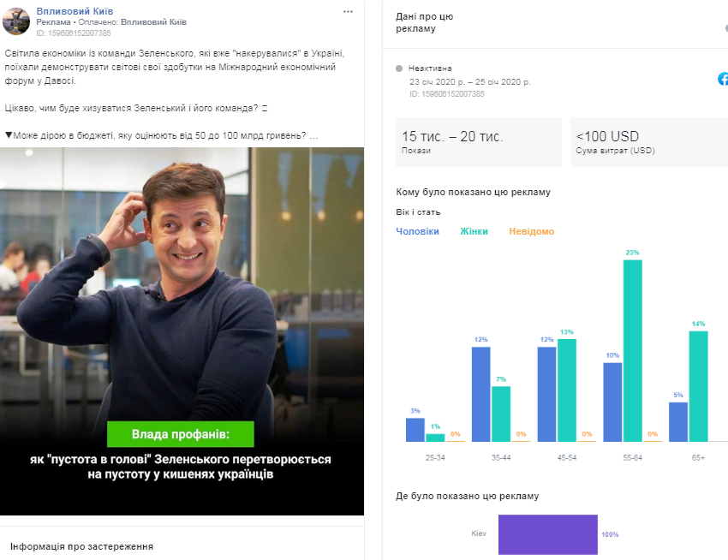
Task: Select the 23% women bar for 55-64
Action: pyautogui.click(x=632, y=350)
